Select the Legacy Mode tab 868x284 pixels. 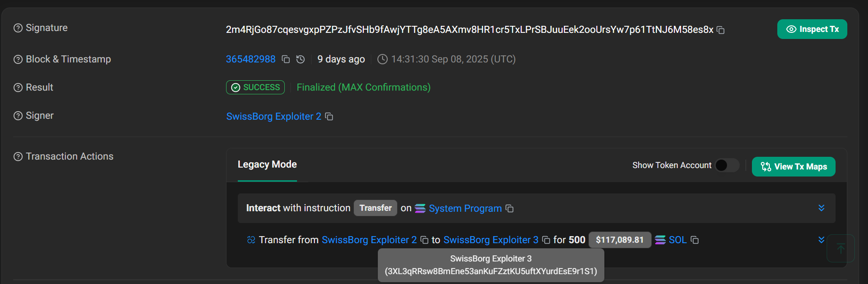(x=267, y=165)
